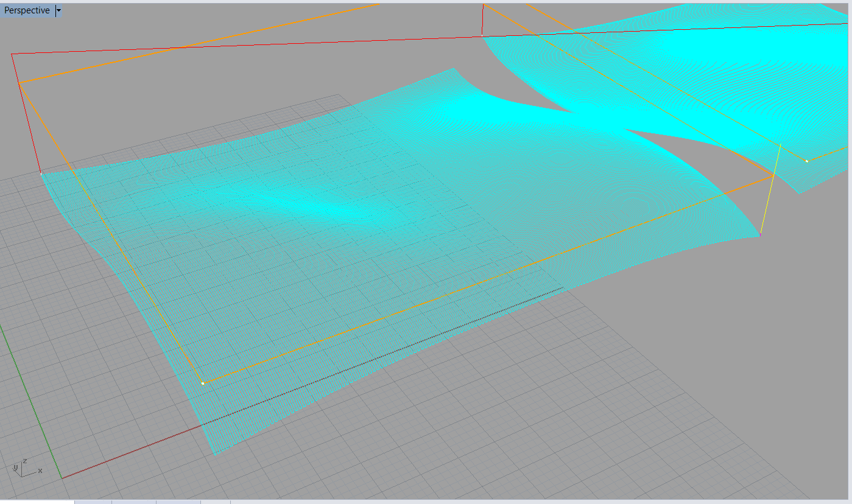Screen dimensions: 852x504
Task: Click the Perspective viewport title
Action: pyautogui.click(x=27, y=10)
